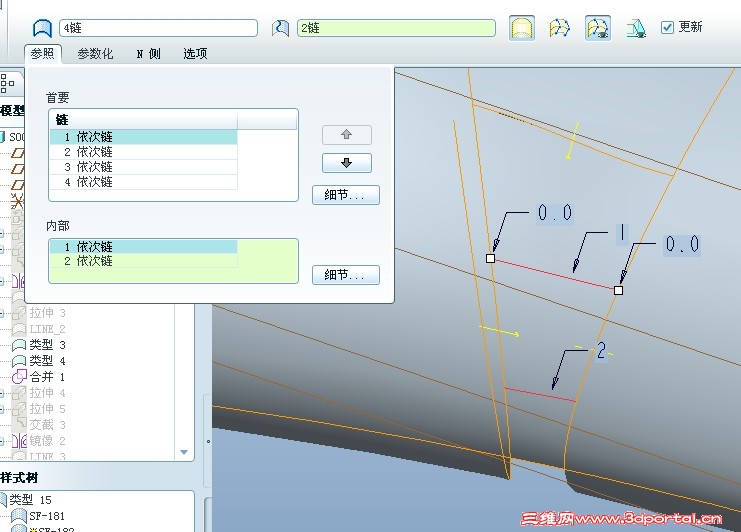The height and width of the screenshot is (532, 741).
Task: Toggle the 更新 checkbox
Action: 667,27
